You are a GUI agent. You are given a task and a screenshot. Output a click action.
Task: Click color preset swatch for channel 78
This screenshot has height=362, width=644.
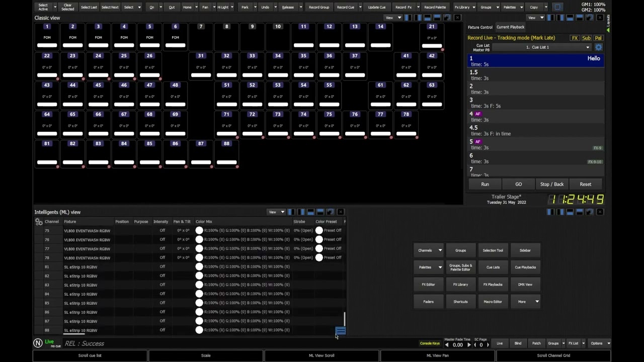[x=319, y=257]
